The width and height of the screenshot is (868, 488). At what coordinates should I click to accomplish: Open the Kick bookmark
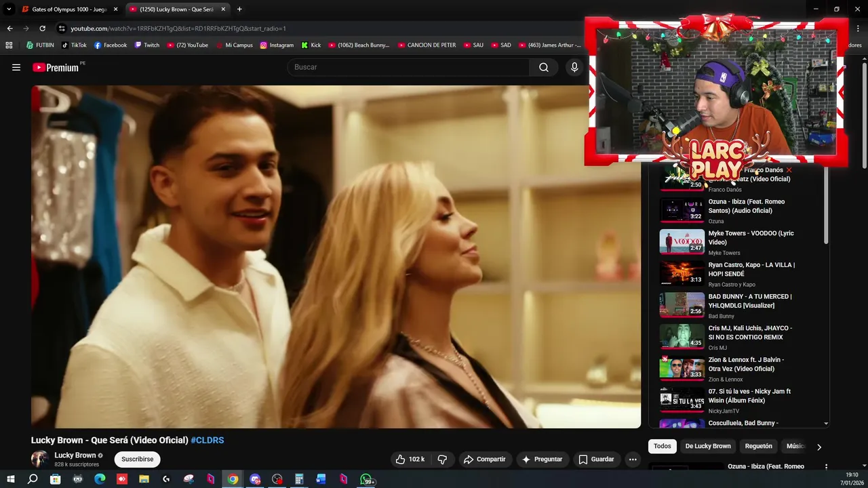(311, 45)
